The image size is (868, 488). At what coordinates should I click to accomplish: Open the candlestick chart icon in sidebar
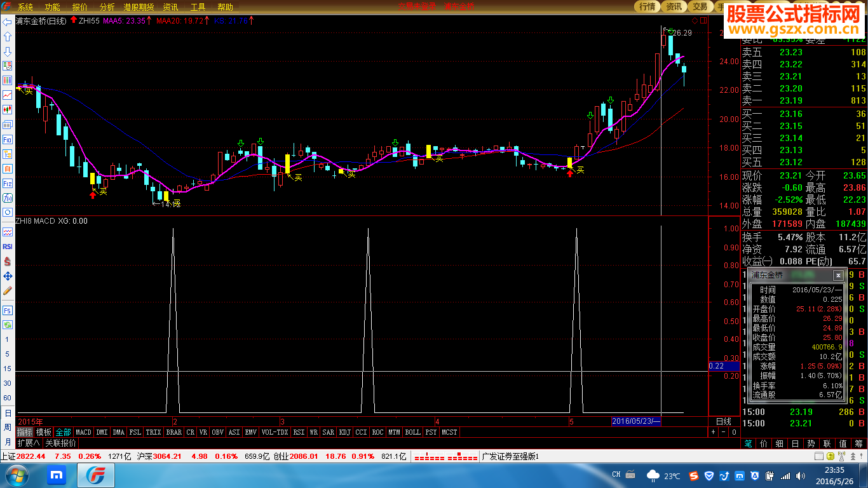pos(8,110)
